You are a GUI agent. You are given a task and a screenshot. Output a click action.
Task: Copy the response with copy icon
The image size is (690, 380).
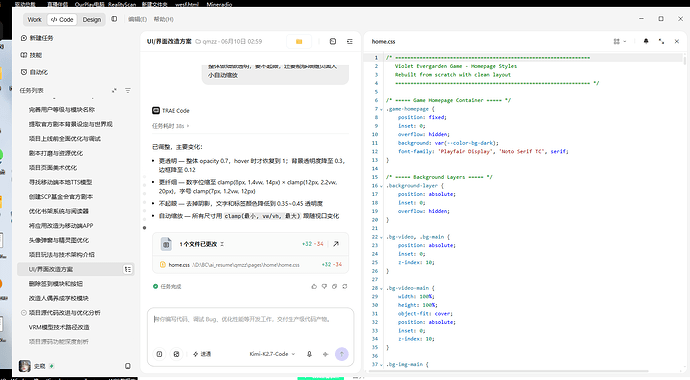click(334, 286)
